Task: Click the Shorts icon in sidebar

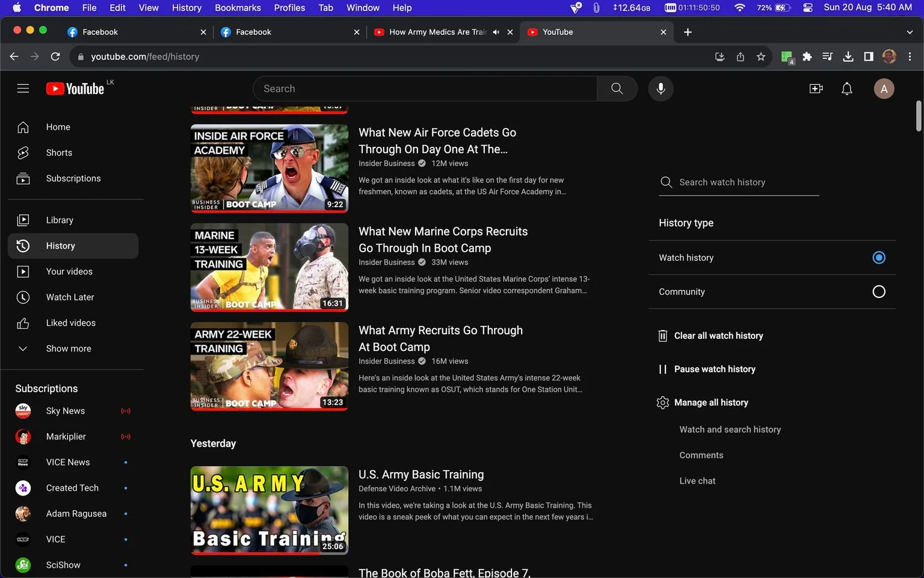Action: [23, 153]
